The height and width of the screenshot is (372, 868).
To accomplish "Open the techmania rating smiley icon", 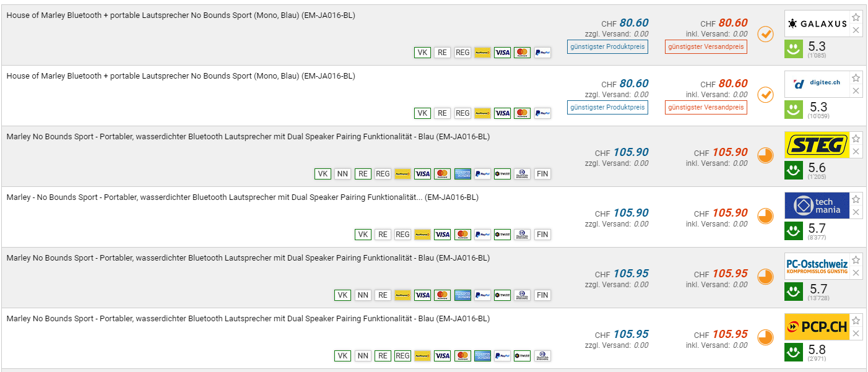I will [794, 230].
